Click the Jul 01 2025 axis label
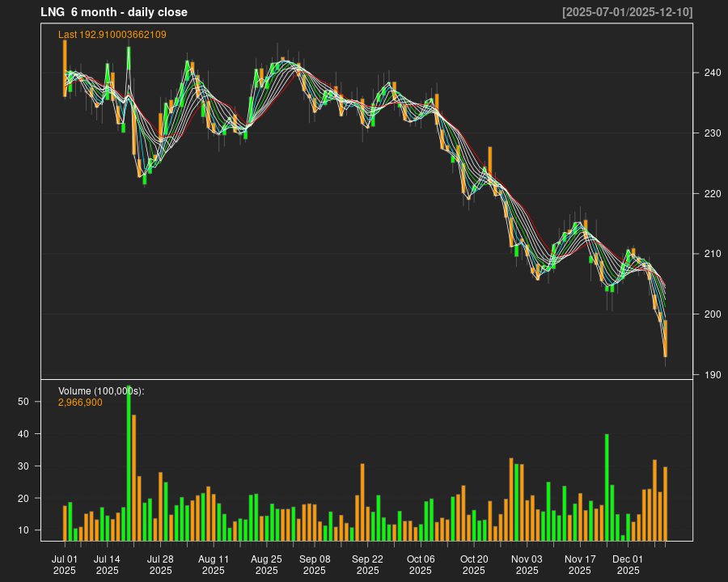Viewport: 728px width, 582px height. pos(66,563)
